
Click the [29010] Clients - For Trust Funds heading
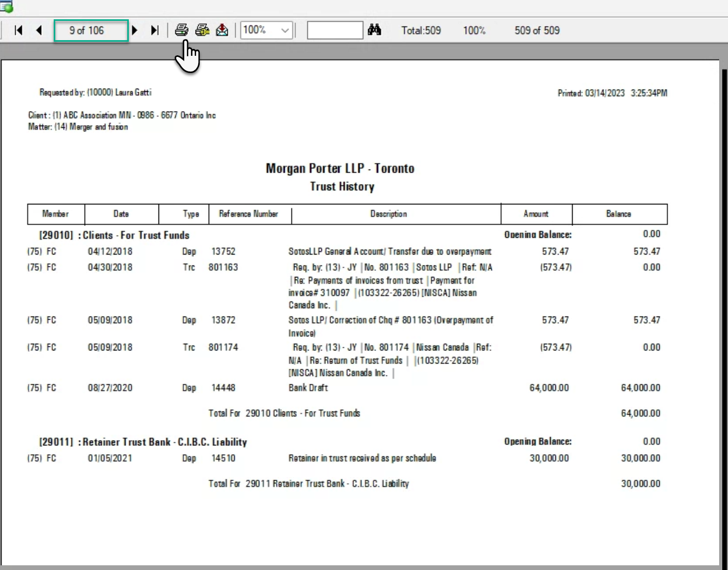point(114,235)
